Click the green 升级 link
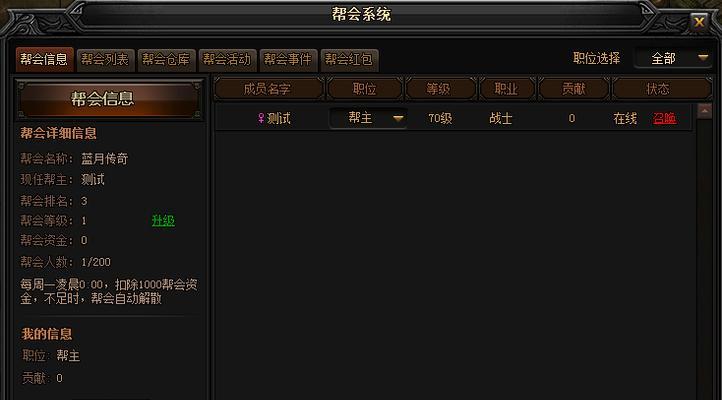Screen dimensions: 722x400 coord(163,221)
